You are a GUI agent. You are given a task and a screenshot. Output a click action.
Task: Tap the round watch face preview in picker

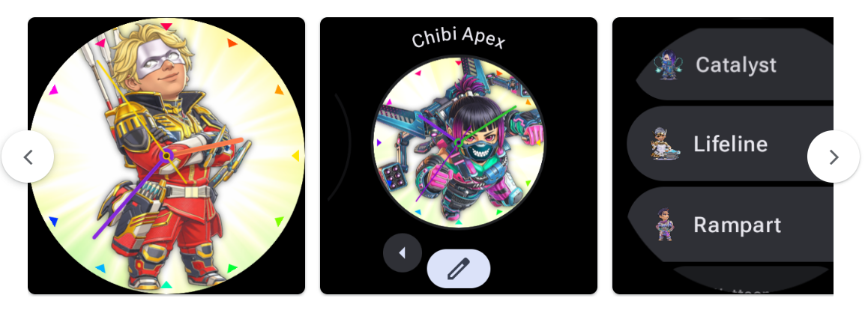pyautogui.click(x=458, y=142)
